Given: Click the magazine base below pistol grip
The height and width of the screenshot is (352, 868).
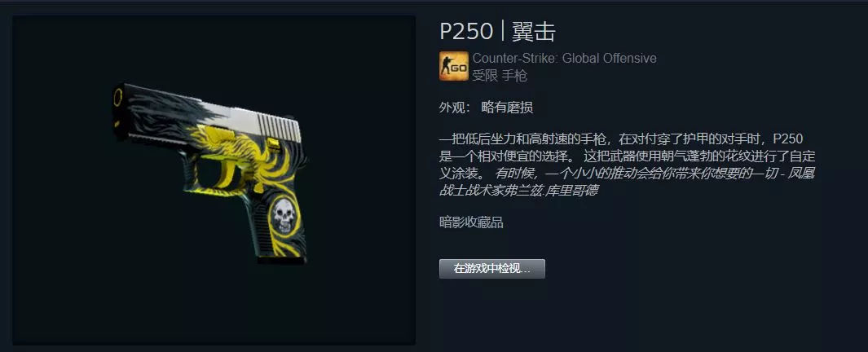Looking at the screenshot, I should point(281,258).
